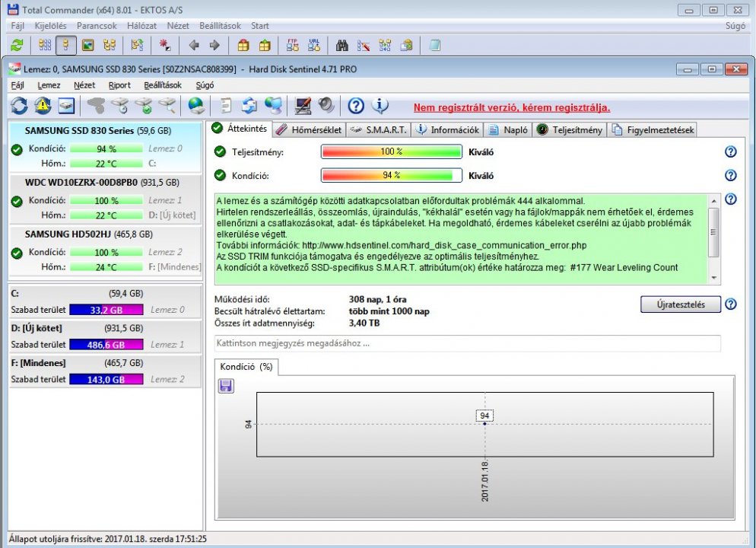Select the Áttekintés tab
This screenshot has height=548, width=756.
point(240,129)
